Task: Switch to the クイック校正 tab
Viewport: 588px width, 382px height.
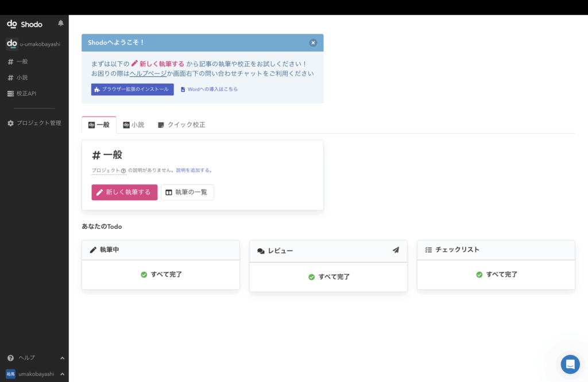Action: (x=181, y=124)
